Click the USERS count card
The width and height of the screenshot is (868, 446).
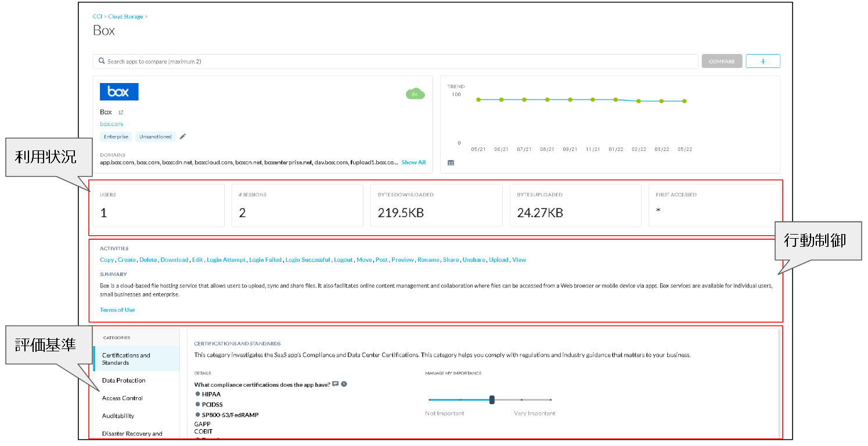tap(159, 206)
